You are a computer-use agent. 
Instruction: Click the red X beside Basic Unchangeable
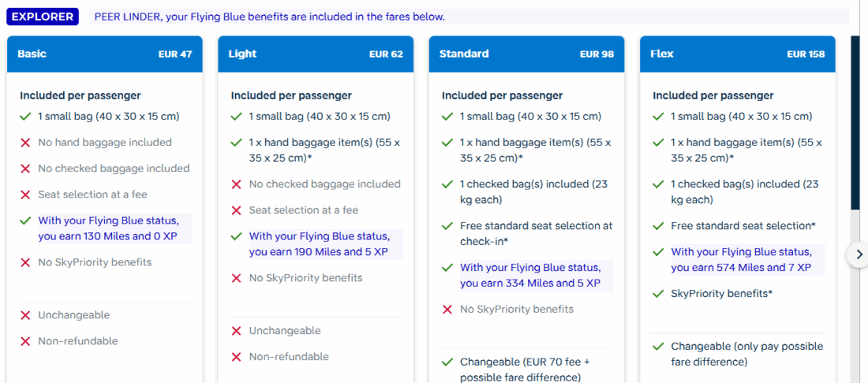pyautogui.click(x=25, y=315)
